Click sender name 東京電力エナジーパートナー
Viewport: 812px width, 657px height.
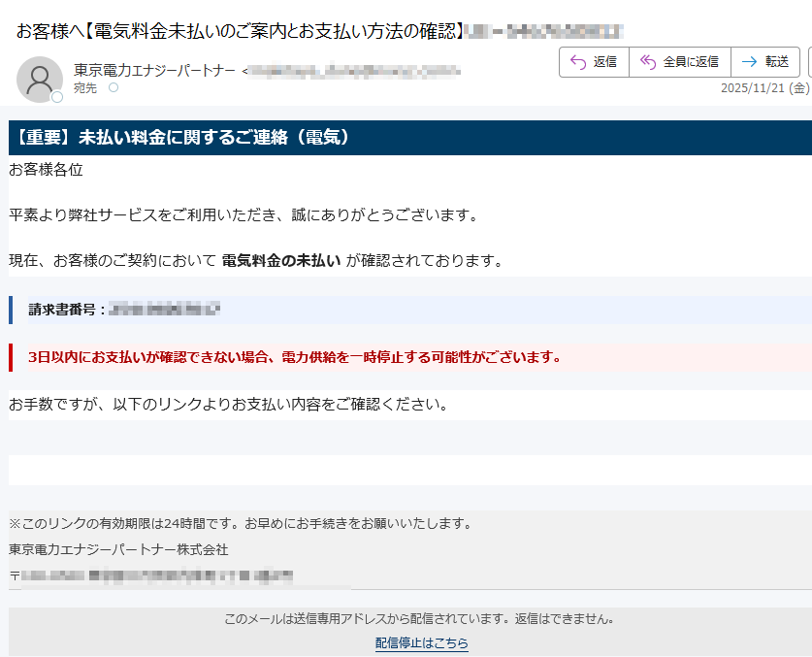point(154,70)
